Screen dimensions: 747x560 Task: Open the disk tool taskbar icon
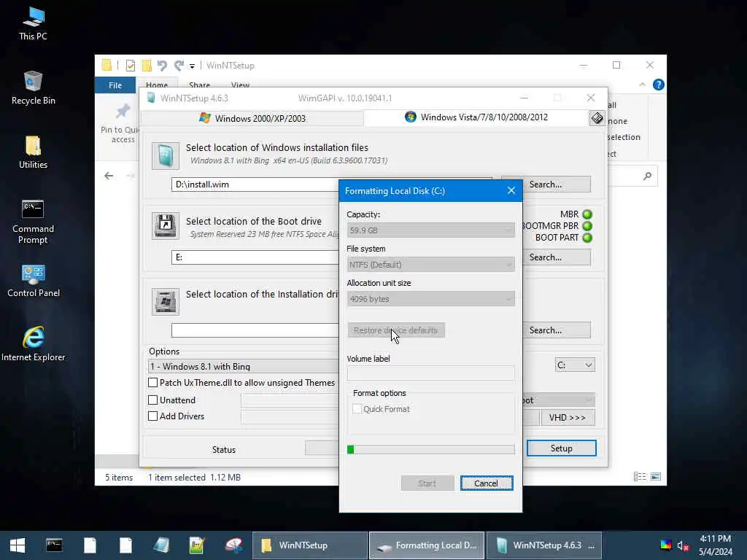coord(233,545)
